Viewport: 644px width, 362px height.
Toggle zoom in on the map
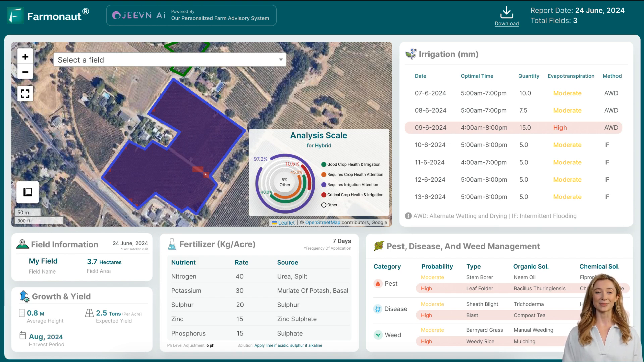pos(25,57)
